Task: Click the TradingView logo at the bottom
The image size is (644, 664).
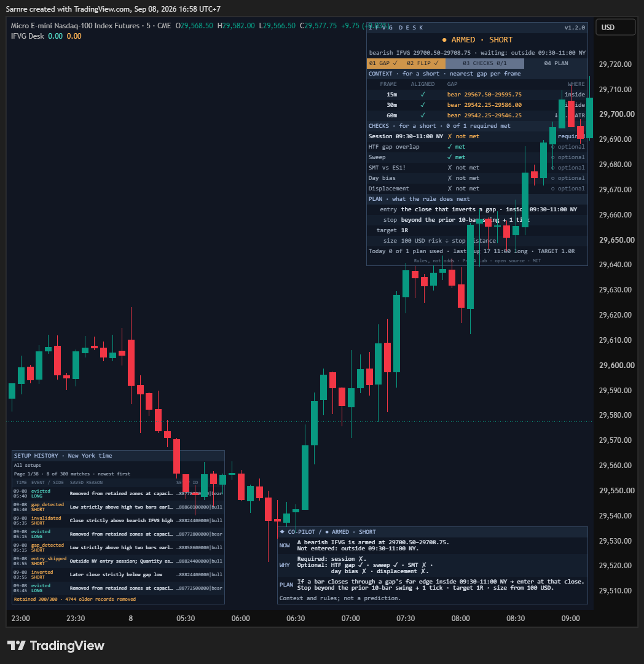Action: pyautogui.click(x=55, y=646)
